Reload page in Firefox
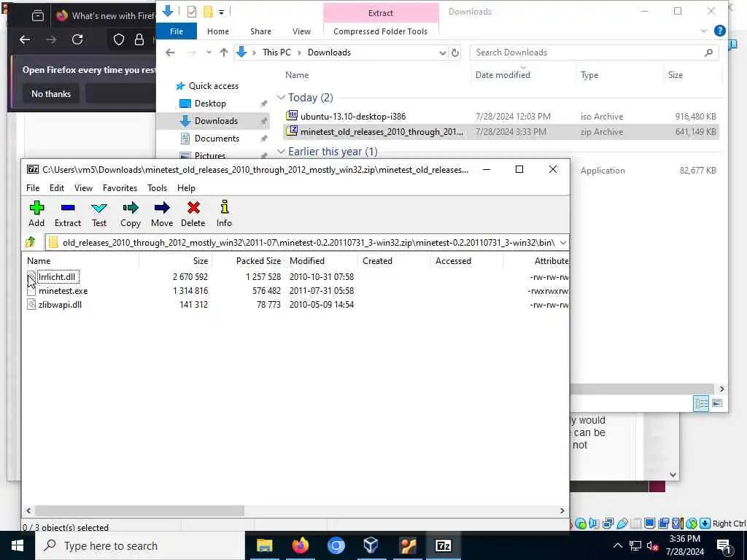 [x=77, y=39]
